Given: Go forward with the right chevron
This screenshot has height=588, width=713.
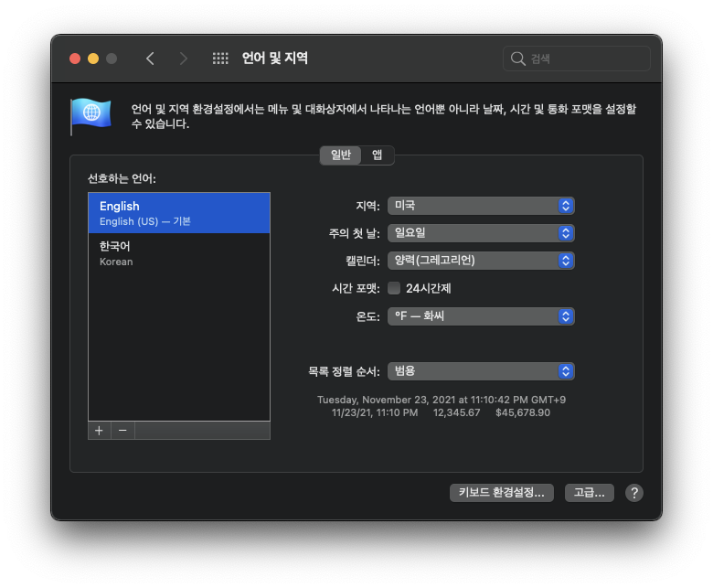Looking at the screenshot, I should coord(183,59).
